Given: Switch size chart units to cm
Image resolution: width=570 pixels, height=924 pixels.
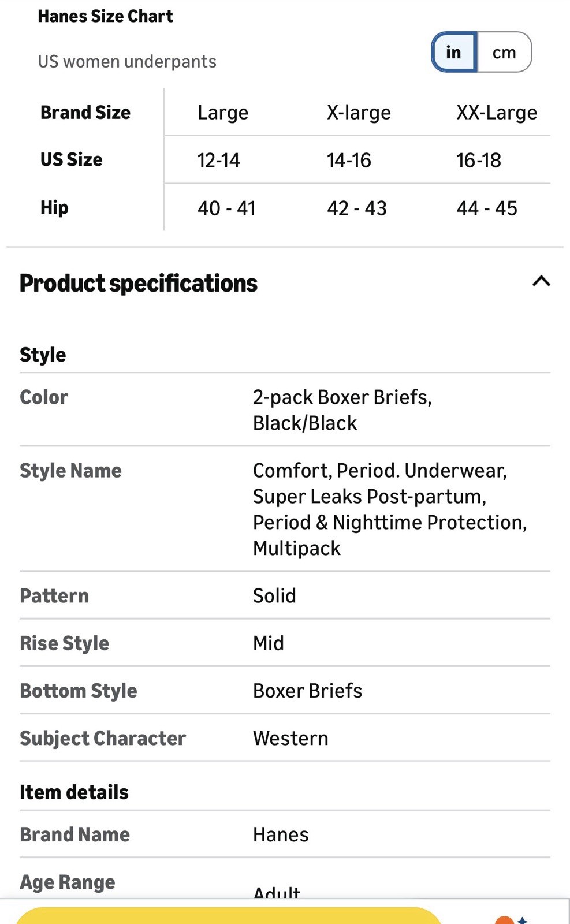Looking at the screenshot, I should (504, 53).
